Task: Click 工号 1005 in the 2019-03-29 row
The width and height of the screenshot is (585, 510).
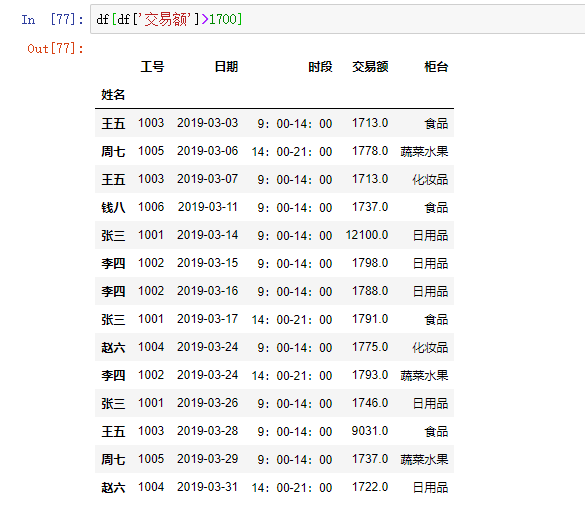Action: point(151,459)
